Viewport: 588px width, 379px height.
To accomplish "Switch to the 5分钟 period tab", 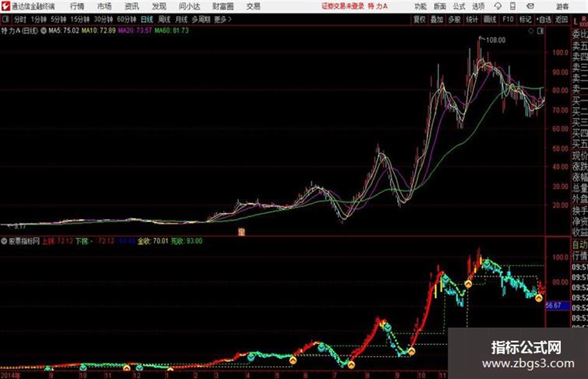I will click(x=58, y=19).
